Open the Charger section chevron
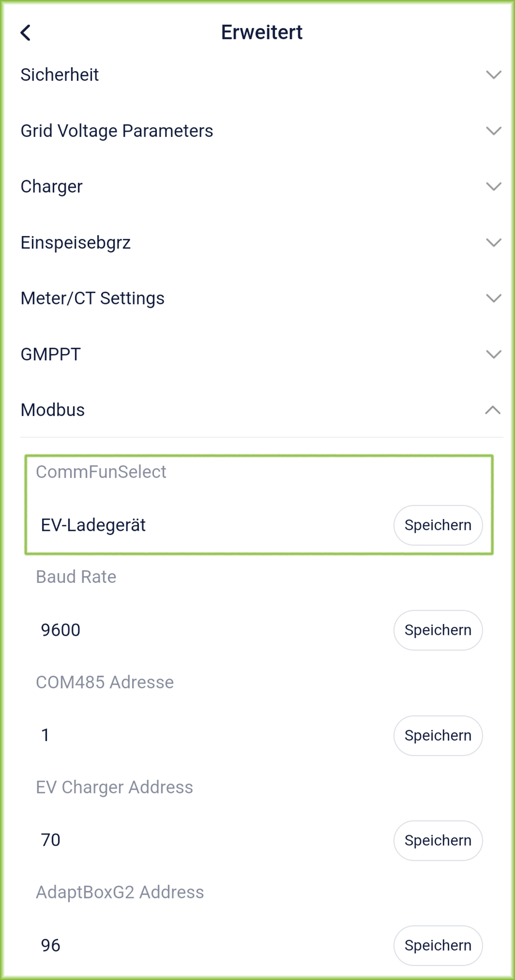Screen dimensions: 515x980 click(x=493, y=186)
